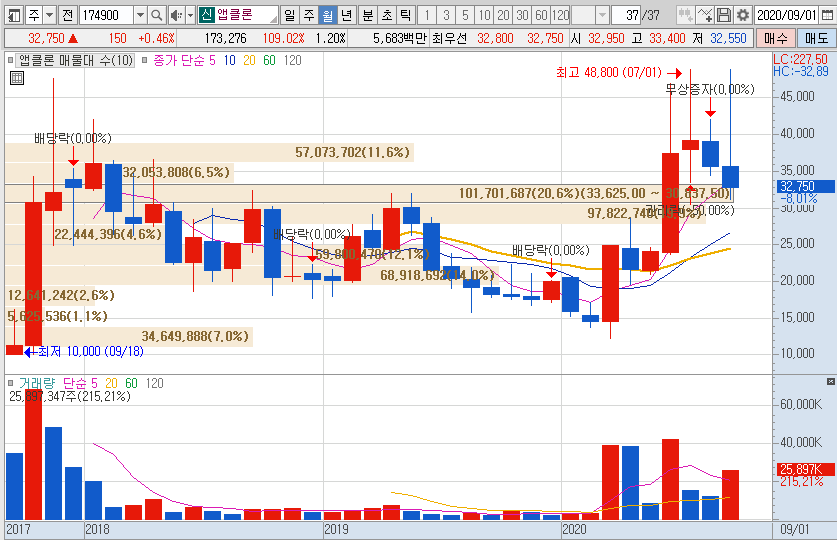Click the 매도 sell button

point(816,38)
